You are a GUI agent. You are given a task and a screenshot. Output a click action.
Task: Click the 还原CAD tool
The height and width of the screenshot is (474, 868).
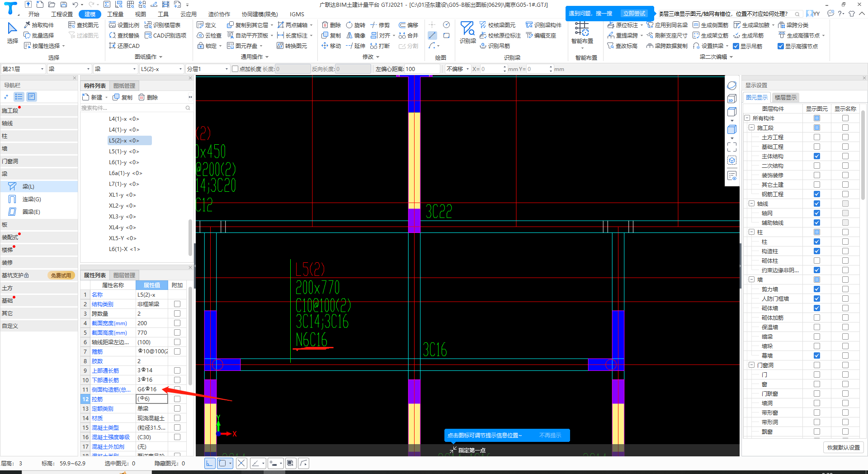[x=124, y=46]
